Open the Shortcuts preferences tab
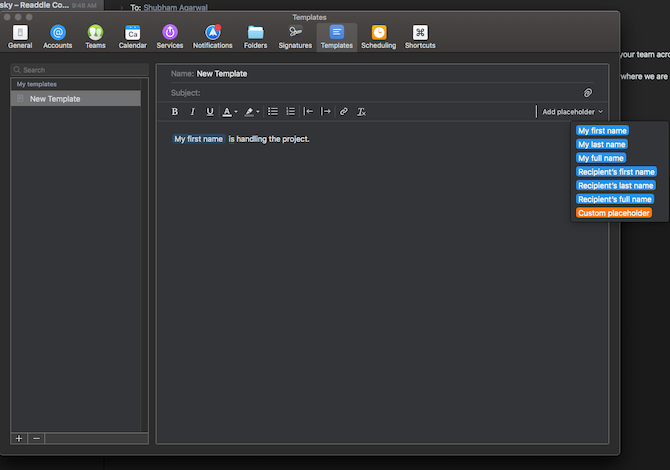This screenshot has height=470, width=670. pos(420,37)
